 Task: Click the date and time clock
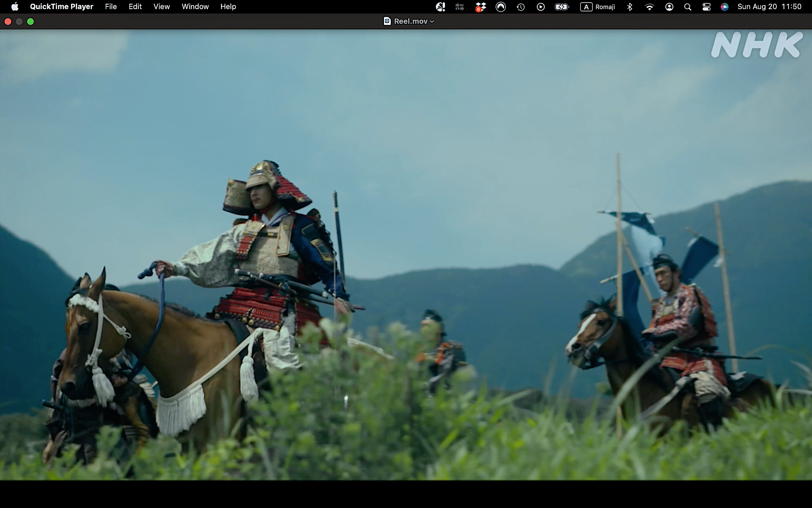click(769, 7)
